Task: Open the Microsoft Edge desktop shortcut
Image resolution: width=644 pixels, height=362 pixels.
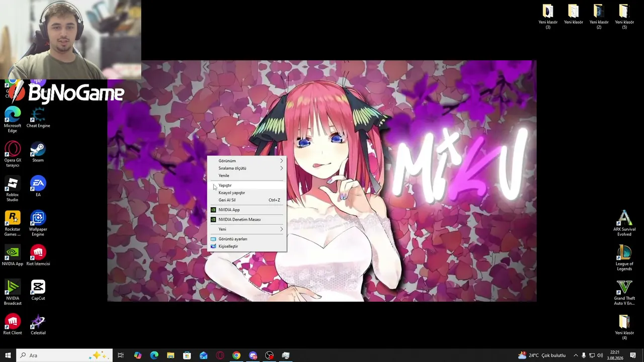Action: tap(13, 120)
